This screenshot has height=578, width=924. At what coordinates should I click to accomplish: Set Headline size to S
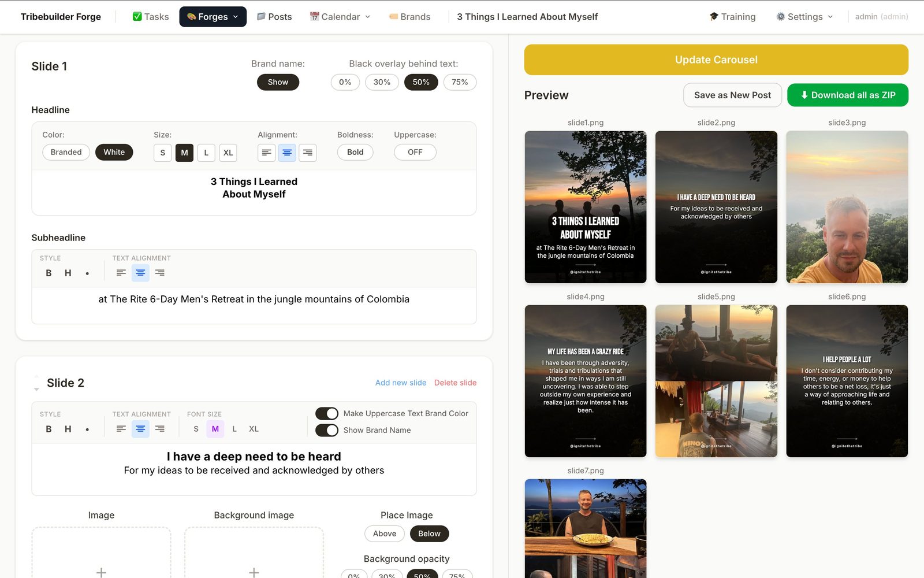coord(163,153)
